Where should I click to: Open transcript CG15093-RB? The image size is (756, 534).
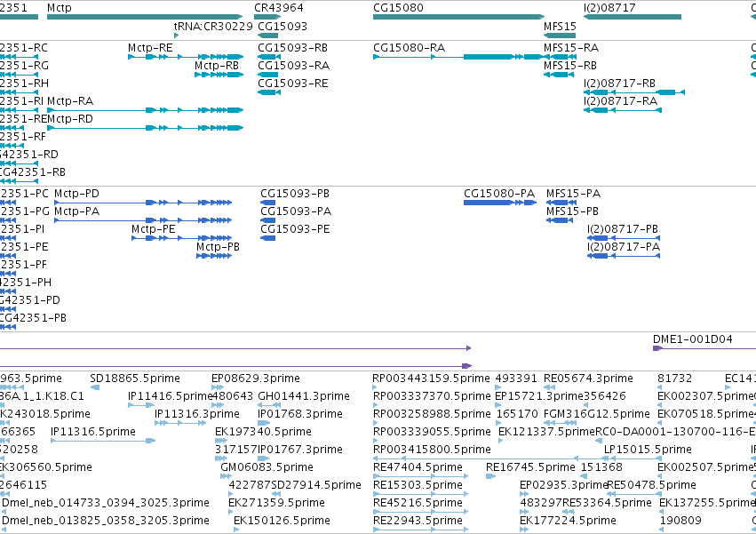coord(292,48)
